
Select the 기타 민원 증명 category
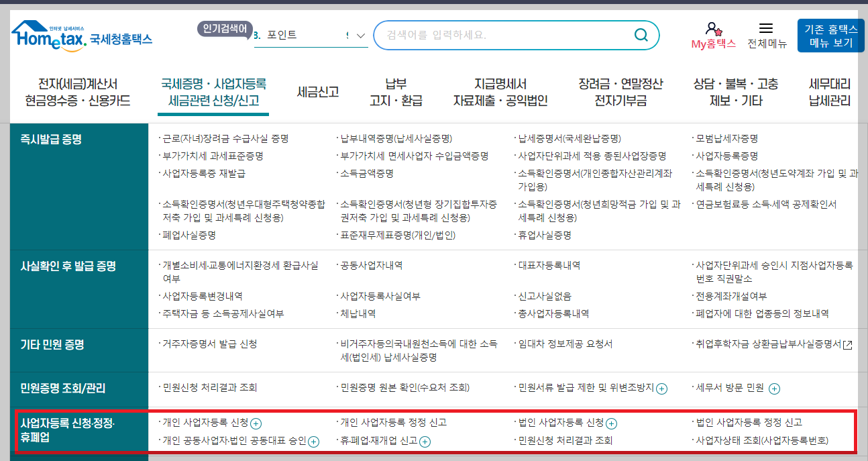(x=52, y=345)
